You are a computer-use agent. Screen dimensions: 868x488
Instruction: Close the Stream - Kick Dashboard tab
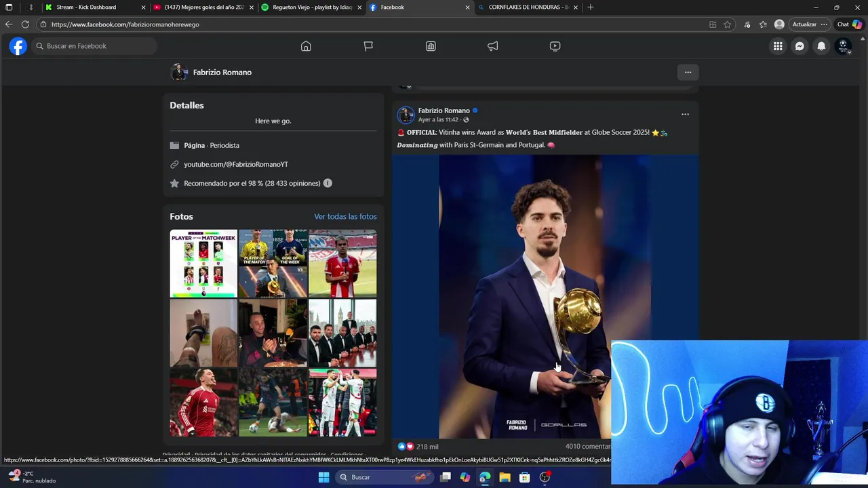coord(143,7)
